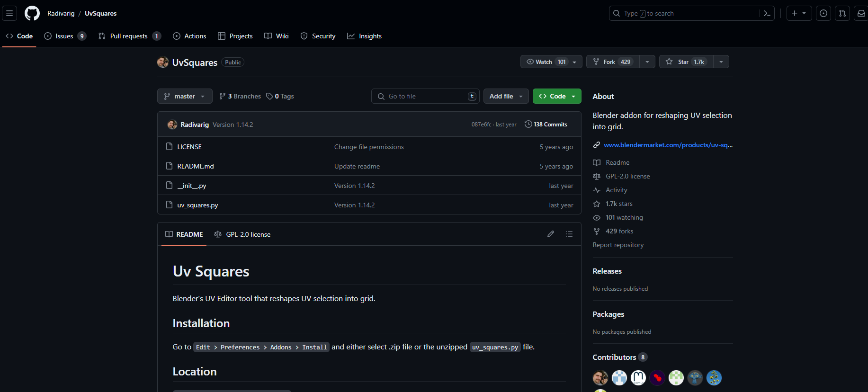The image size is (868, 392).
Task: Open the master branch dropdown
Action: (x=185, y=96)
